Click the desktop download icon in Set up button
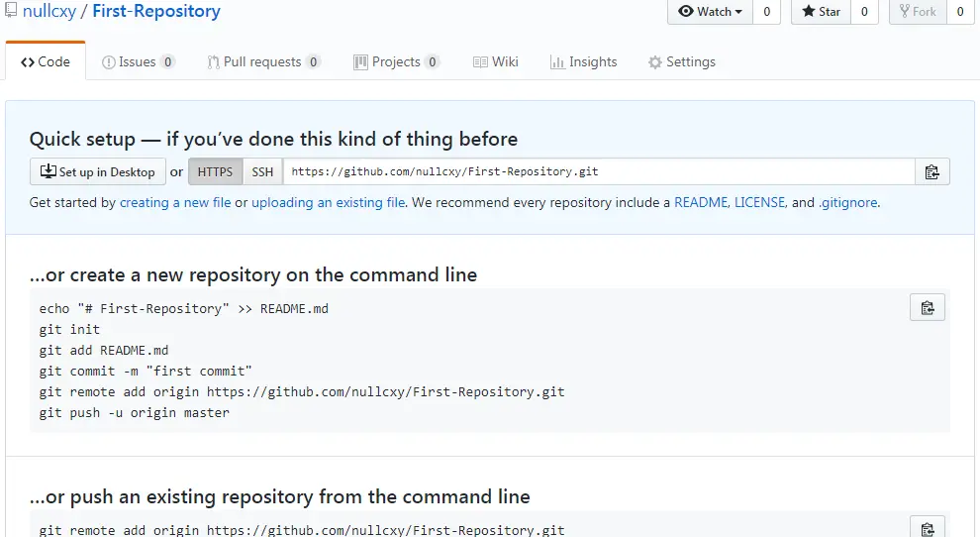The height and width of the screenshot is (537, 980). [49, 170]
